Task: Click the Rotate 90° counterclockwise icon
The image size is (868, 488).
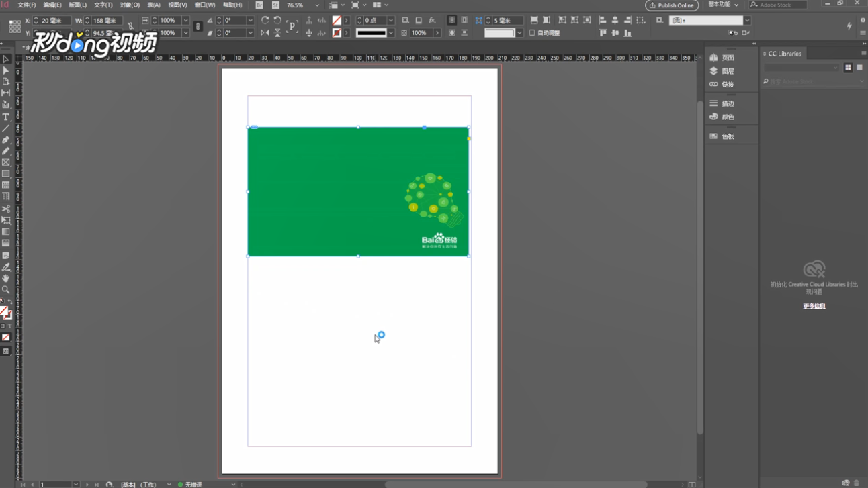Action: click(x=277, y=21)
